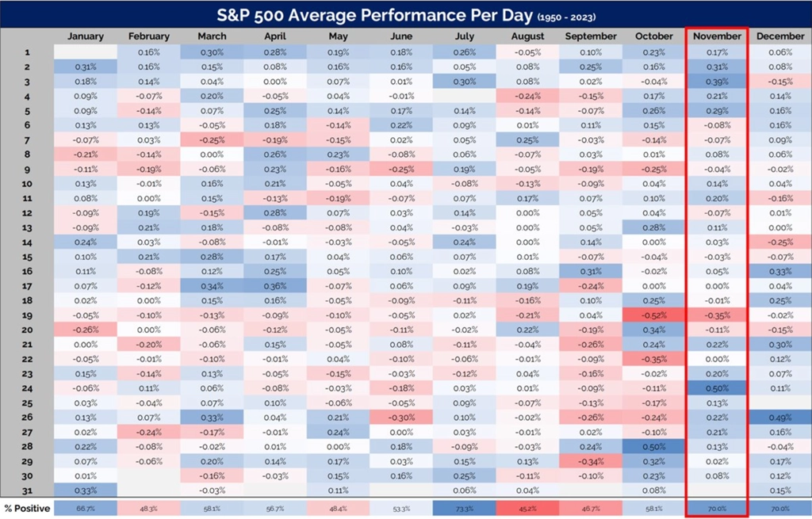Select the January 31 cell showing 0.33%
The width and height of the screenshot is (812, 519).
tap(86, 490)
